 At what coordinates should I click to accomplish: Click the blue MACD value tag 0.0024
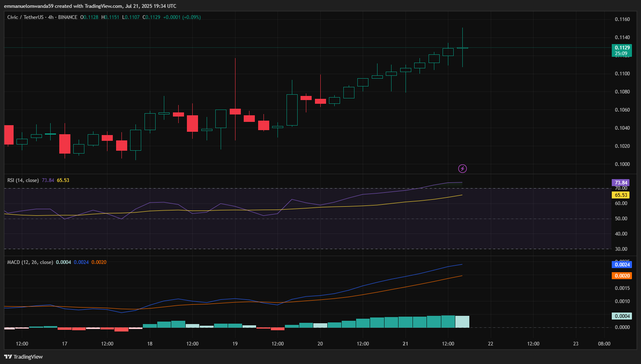tap(622, 265)
